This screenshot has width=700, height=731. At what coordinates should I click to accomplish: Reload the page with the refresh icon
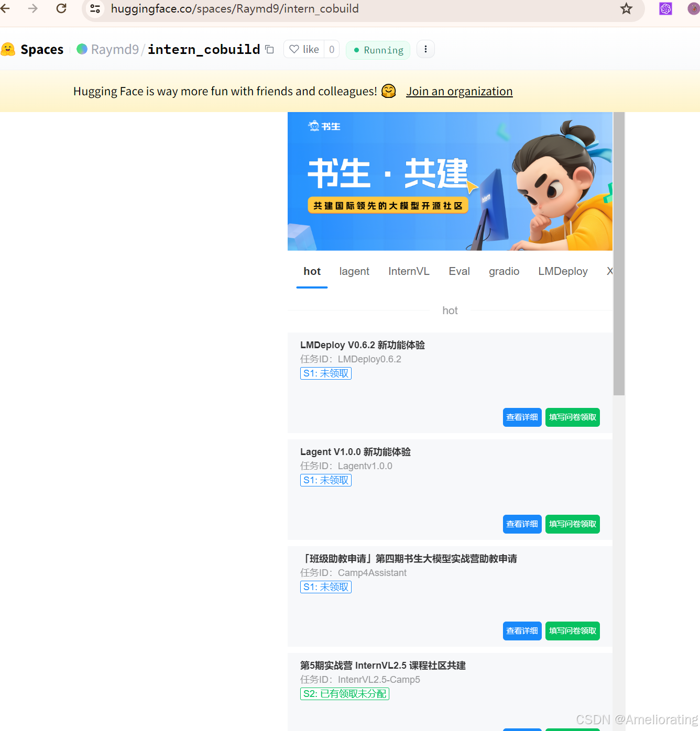click(61, 8)
